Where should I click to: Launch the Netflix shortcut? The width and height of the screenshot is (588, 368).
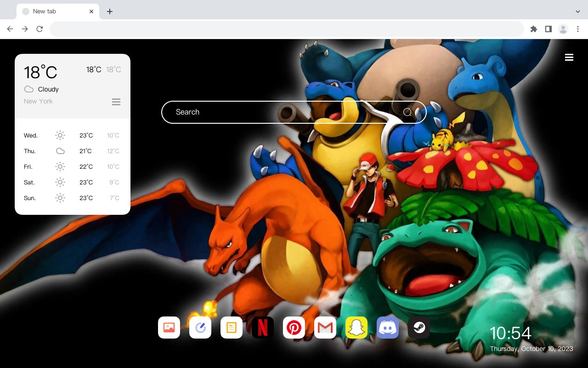[x=263, y=328]
